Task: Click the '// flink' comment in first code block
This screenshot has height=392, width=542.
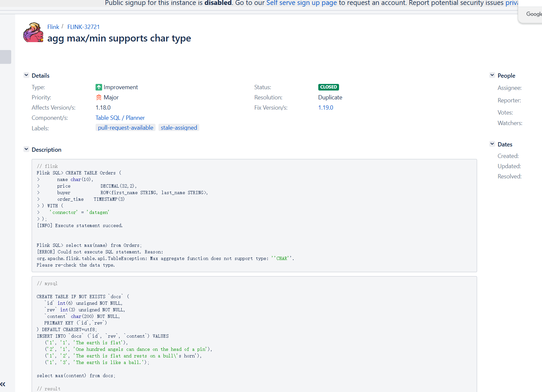Action: (x=47, y=166)
